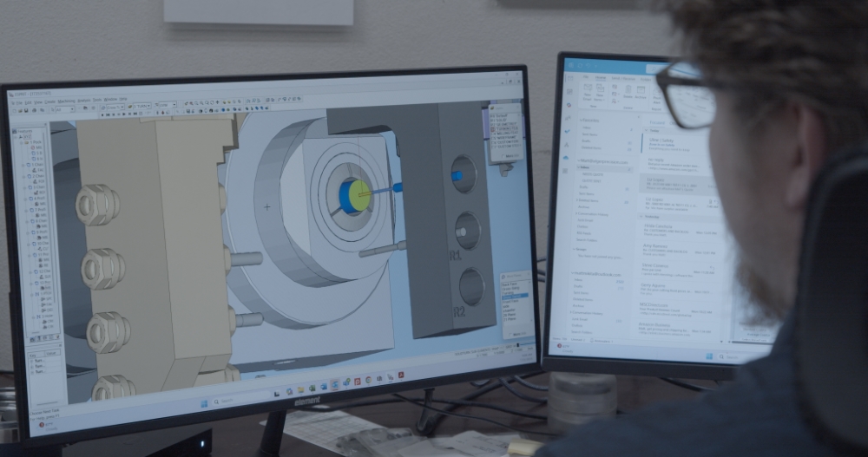
Task: Select 'ZX Plane' in Work Planes list
Action: [x=510, y=315]
